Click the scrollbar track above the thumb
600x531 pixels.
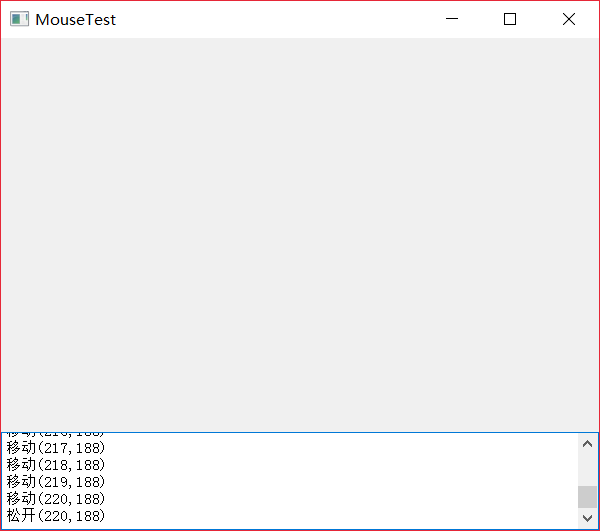click(x=587, y=468)
